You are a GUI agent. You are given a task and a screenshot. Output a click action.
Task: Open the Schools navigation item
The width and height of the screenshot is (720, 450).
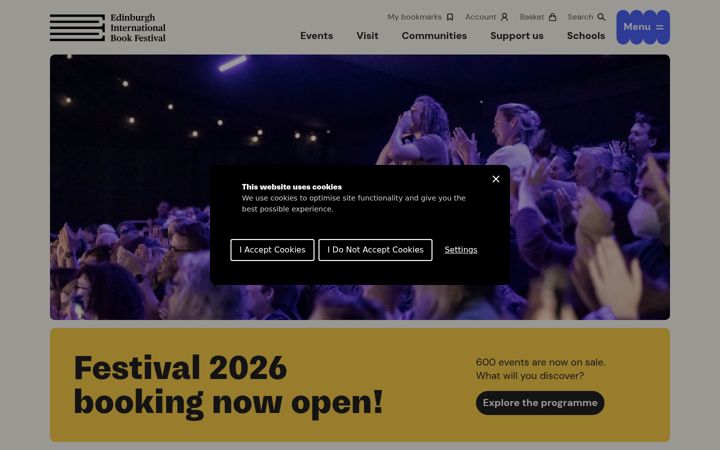(585, 36)
